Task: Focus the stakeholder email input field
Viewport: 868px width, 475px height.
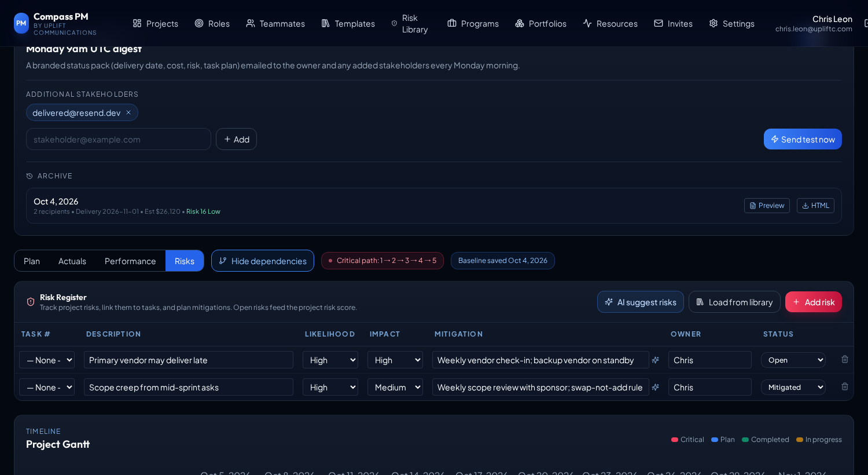Action: (x=119, y=139)
